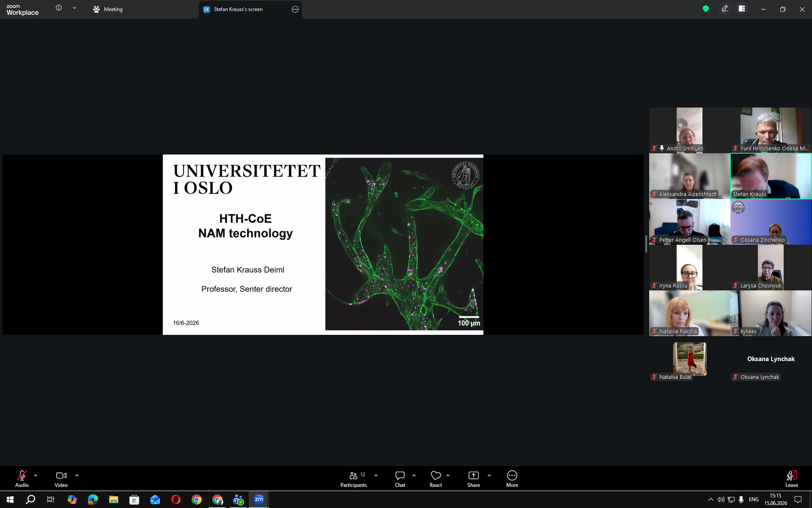Open screen share options ellipsis

pos(295,9)
